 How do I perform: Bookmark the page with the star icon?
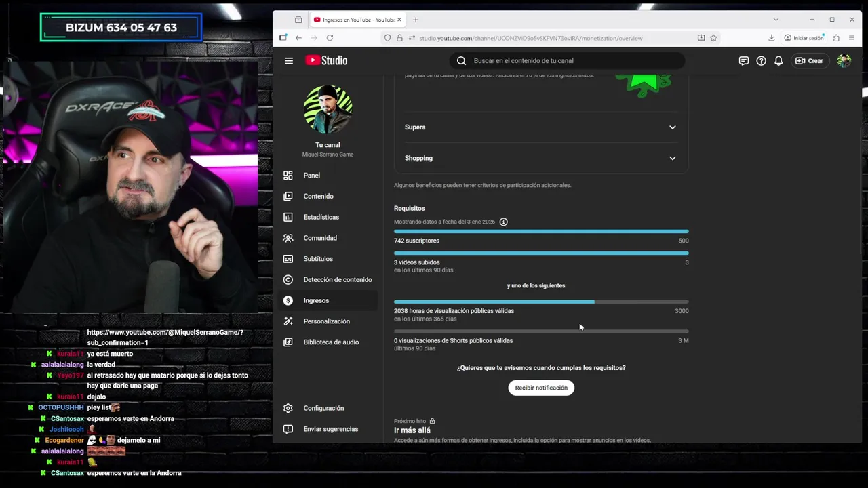click(x=713, y=38)
